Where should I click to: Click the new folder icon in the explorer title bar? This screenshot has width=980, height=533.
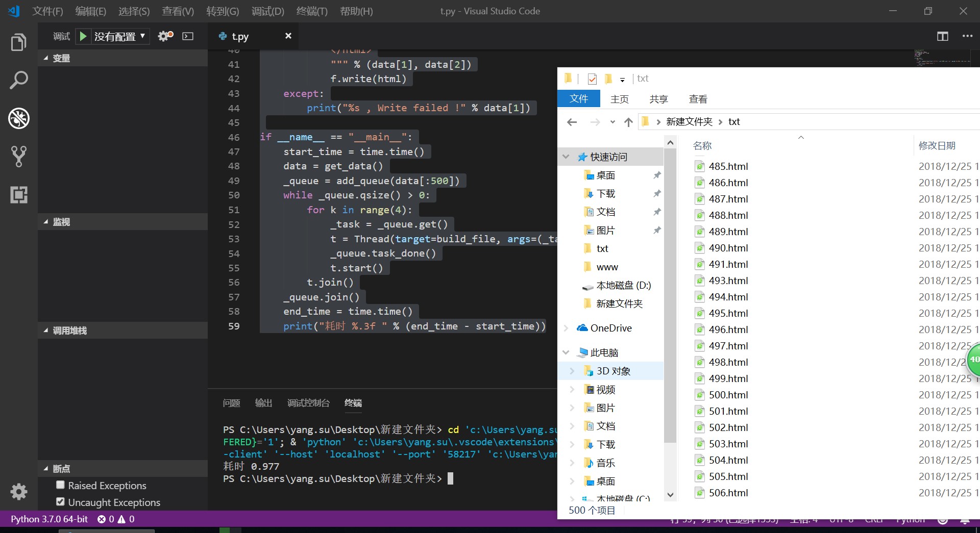coord(608,79)
